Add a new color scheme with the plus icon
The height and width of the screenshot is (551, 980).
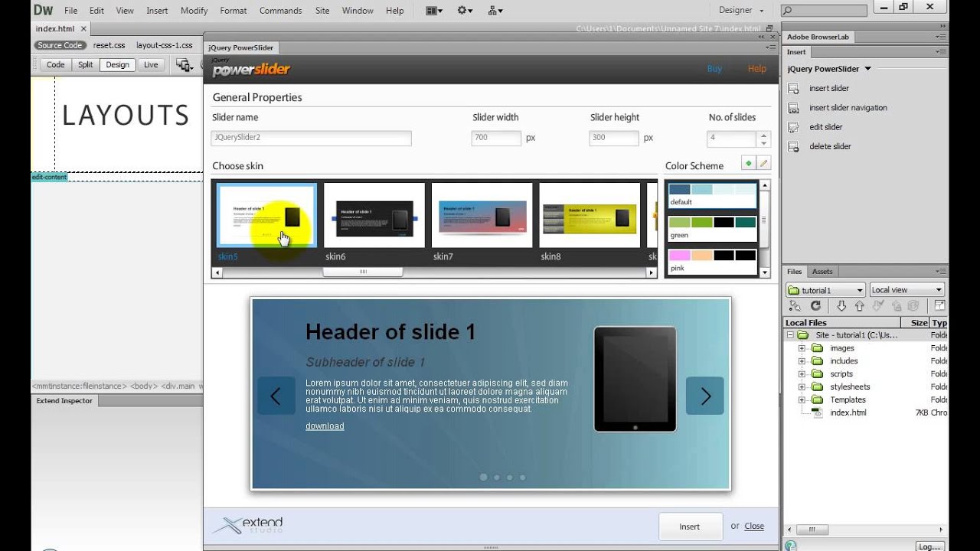749,163
